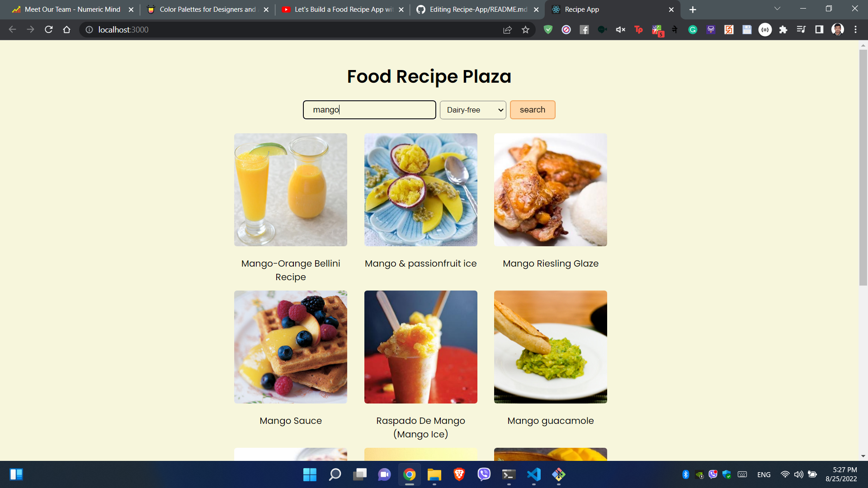
Task: Click the Mango Sauce recipe thumbnail
Action: click(x=290, y=347)
